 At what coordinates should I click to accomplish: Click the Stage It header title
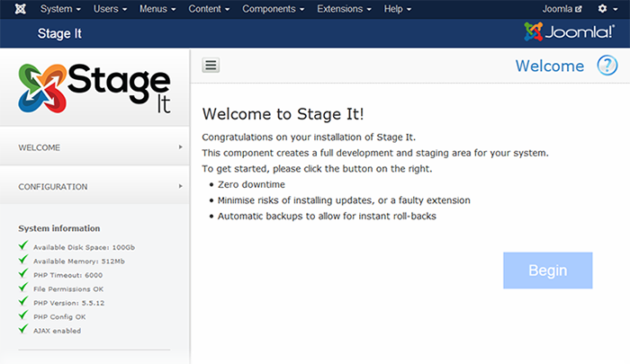[x=59, y=34]
